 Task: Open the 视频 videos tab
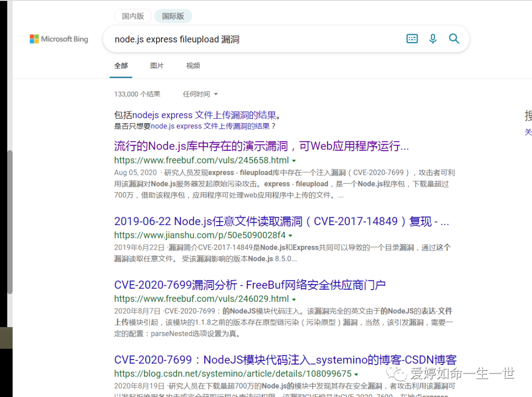tap(193, 66)
